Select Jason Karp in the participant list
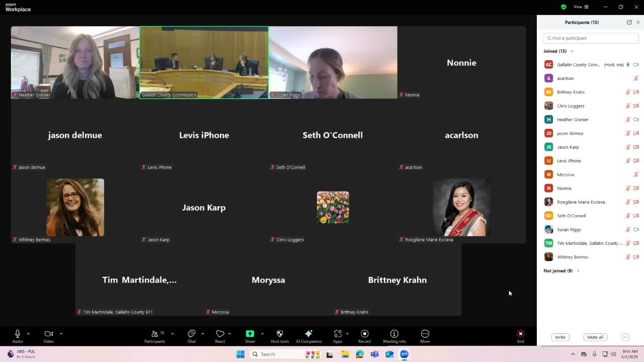The width and height of the screenshot is (644, 362). click(x=591, y=147)
